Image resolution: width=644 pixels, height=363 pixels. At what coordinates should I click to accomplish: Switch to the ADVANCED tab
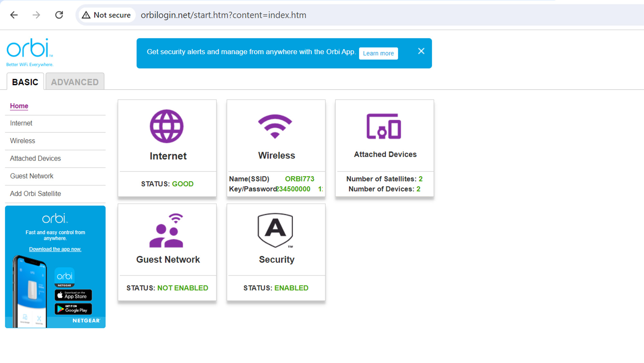coord(75,82)
